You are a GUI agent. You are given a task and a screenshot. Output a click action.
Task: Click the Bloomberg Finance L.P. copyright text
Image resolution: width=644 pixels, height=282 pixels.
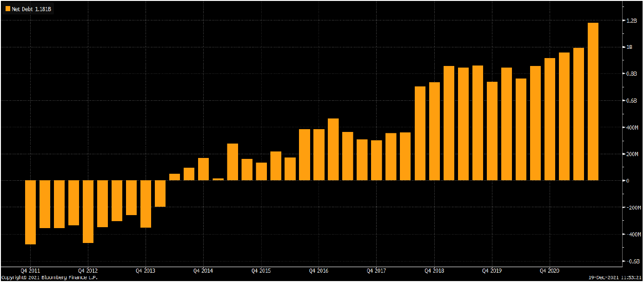tap(49, 277)
